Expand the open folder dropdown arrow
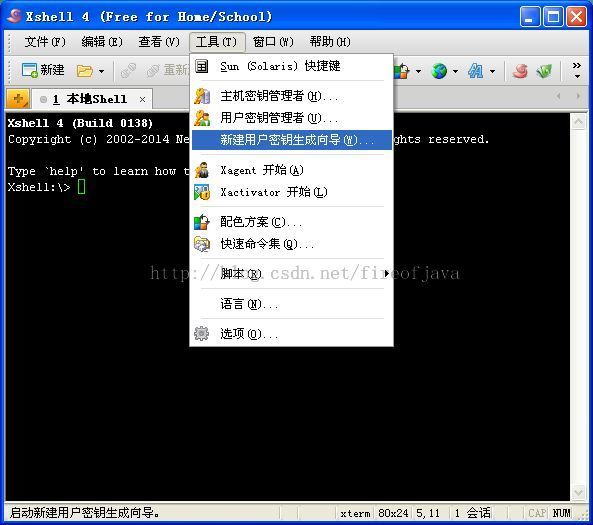 point(101,71)
